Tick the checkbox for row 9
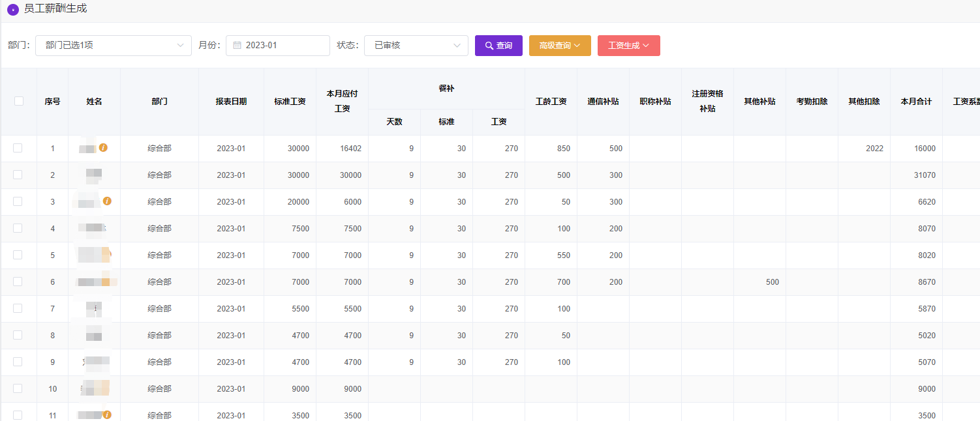Viewport: 980px width, 421px height. (18, 362)
